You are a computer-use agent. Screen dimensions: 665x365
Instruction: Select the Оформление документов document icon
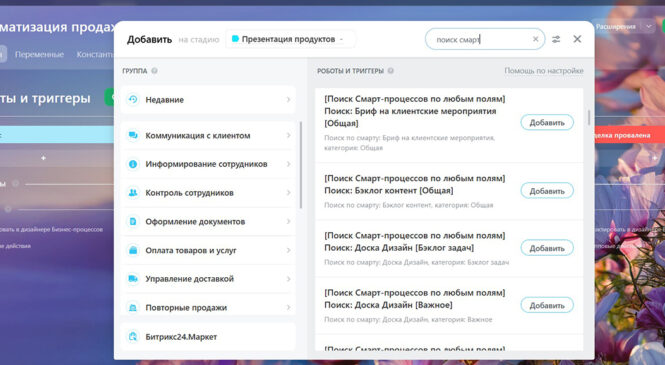point(133,221)
